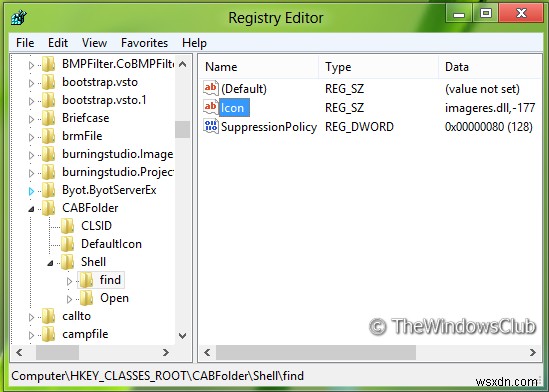
Task: Expand the Briefcase key
Action: tap(31, 119)
